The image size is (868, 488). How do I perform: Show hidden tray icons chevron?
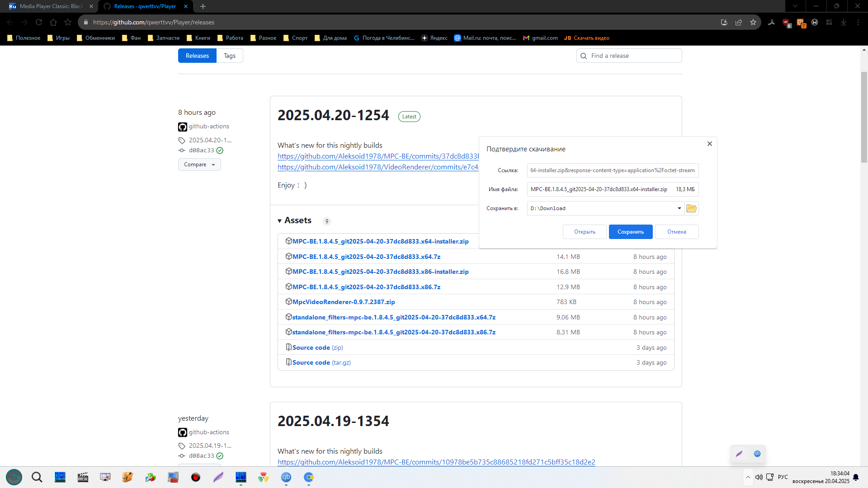[x=748, y=477]
